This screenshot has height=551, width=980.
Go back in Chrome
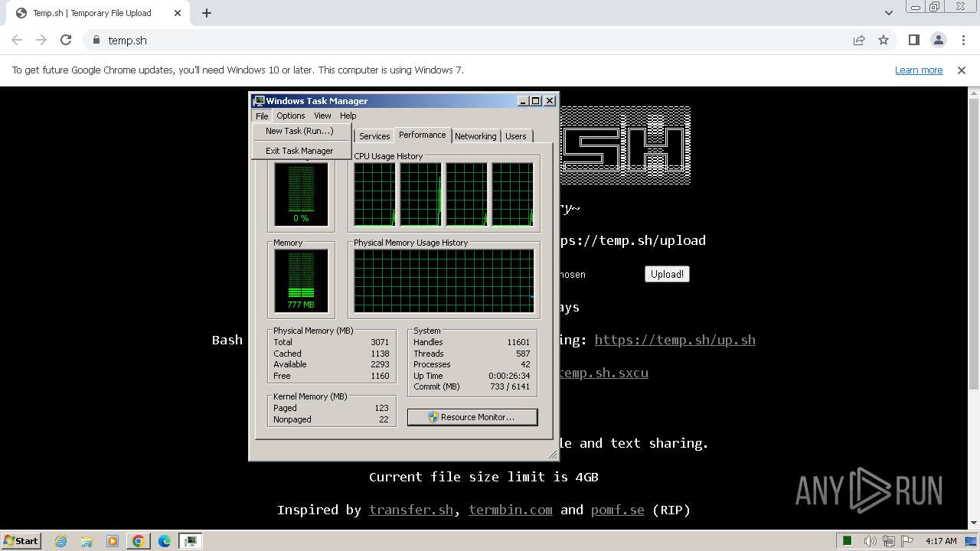click(17, 40)
